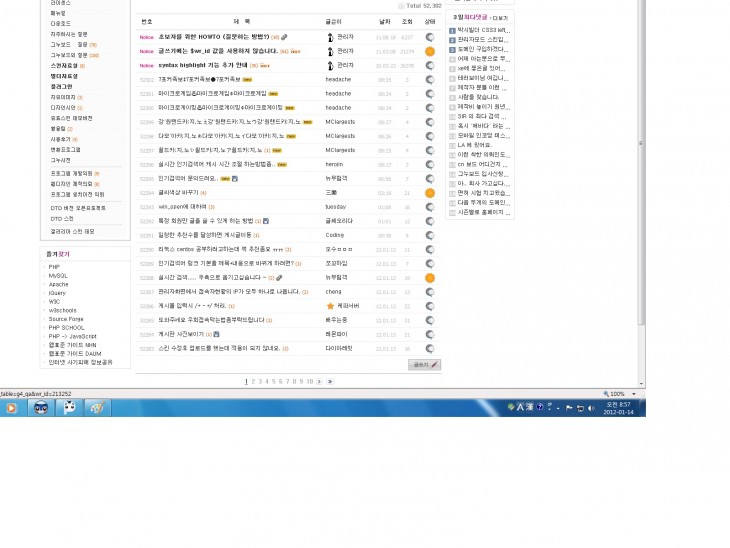This screenshot has width=730, height=548.
Task: Open post titled 'win_open' number 52293
Action: point(183,207)
